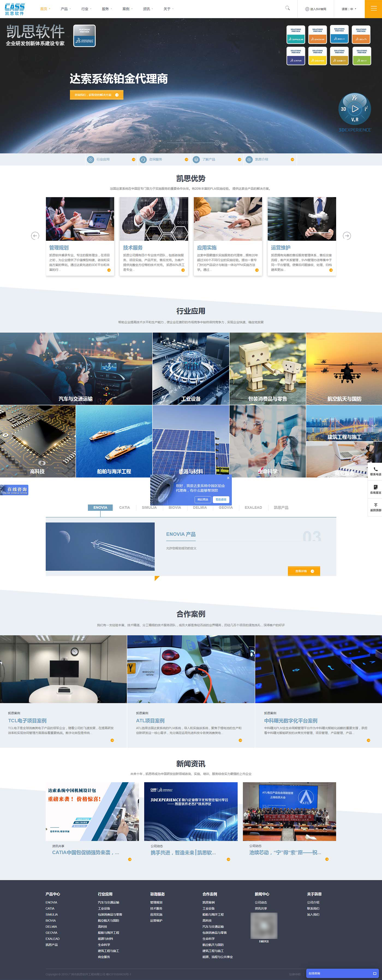Image resolution: width=382 pixels, height=980 pixels.
Task: Select the CATIA product tab
Action: click(x=124, y=507)
